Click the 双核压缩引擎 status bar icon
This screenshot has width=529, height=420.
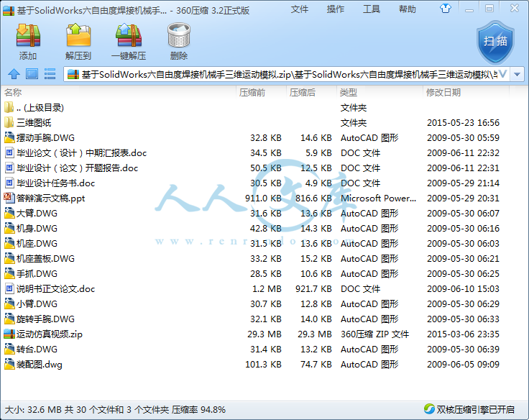(x=430, y=409)
